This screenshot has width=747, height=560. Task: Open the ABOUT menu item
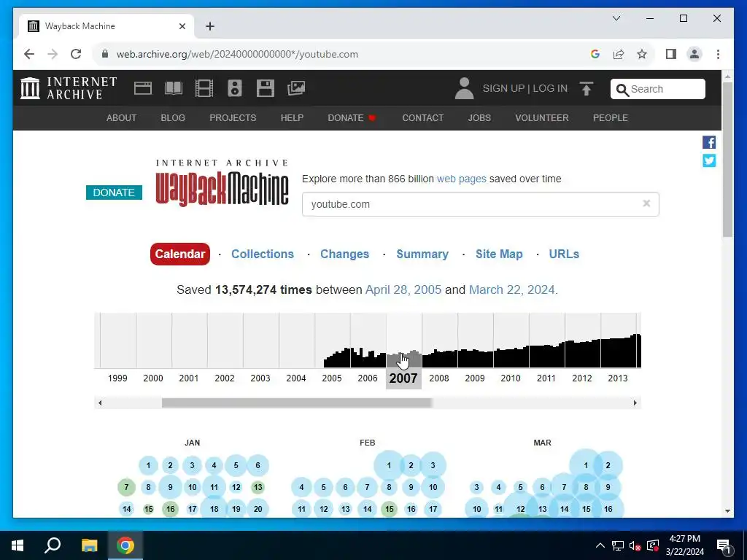pyautogui.click(x=122, y=117)
